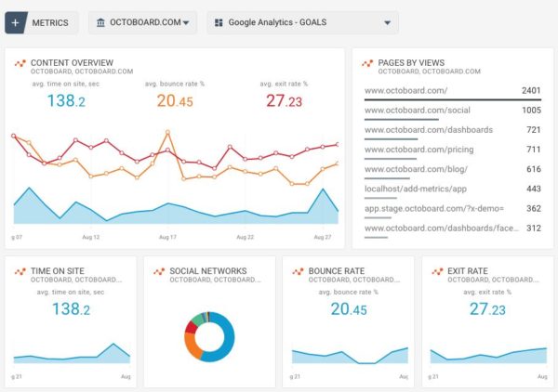Click the METRICS button label
The image size is (558, 392).
point(50,22)
